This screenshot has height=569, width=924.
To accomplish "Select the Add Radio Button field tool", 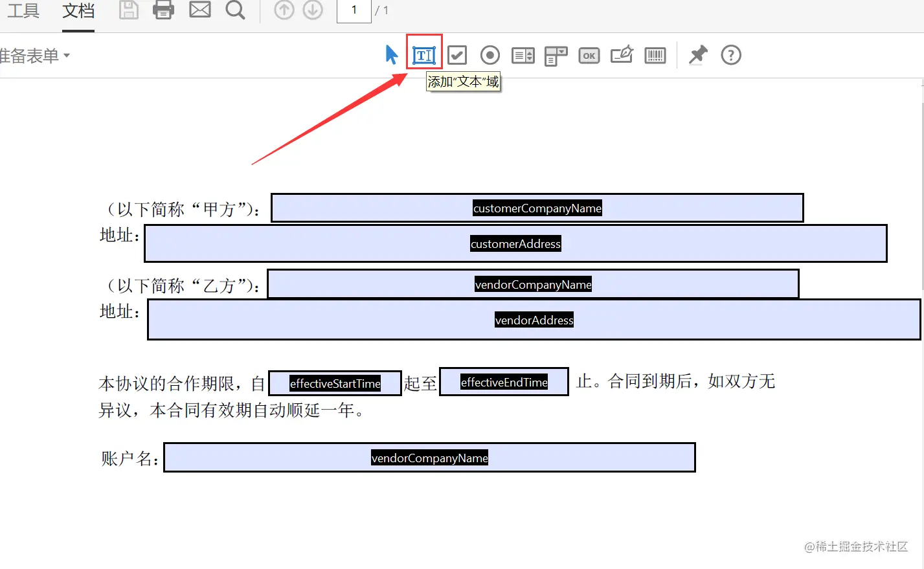I will [490, 55].
